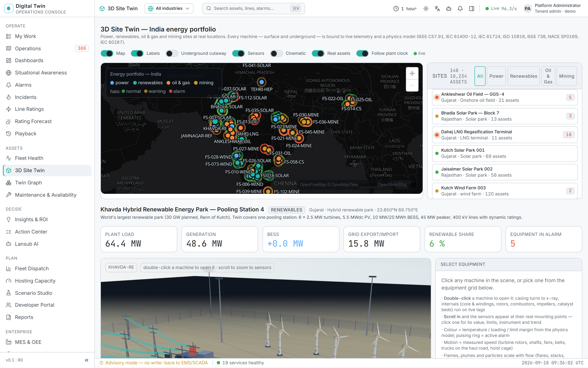This screenshot has height=368, width=588.
Task: Open Line Ratings page
Action: pos(47,109)
